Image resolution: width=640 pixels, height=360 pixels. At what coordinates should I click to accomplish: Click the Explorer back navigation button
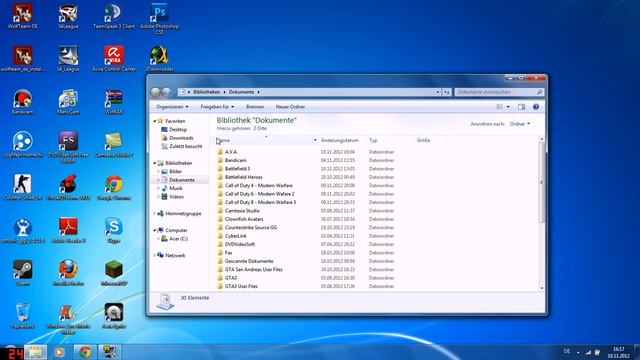pos(155,92)
